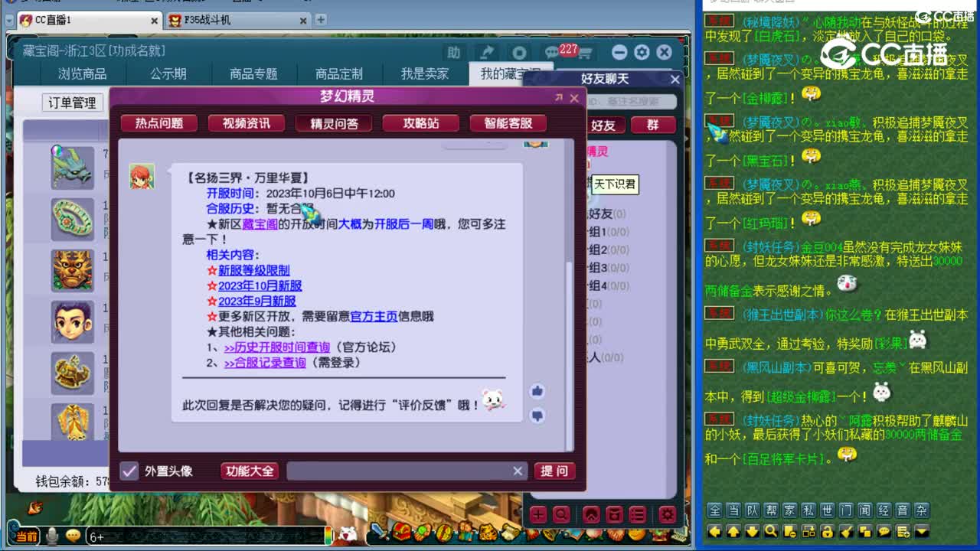This screenshot has width=980, height=551.
Task: Open the scroll icon in bottom toolbar
Action: [x=509, y=530]
